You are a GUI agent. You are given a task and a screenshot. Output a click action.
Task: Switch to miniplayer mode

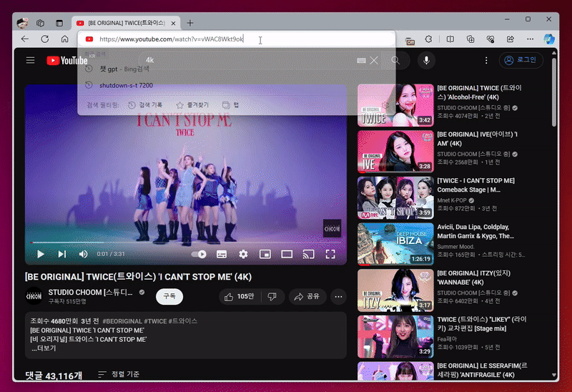pos(265,254)
